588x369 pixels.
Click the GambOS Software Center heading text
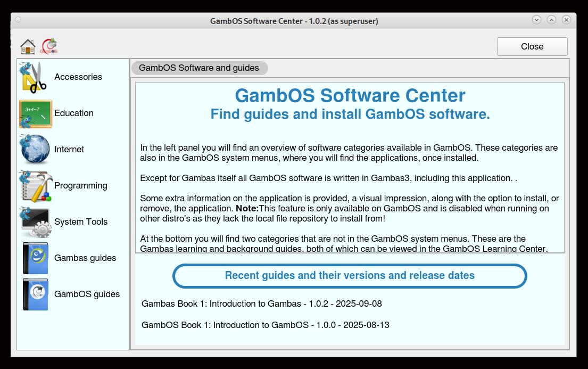(350, 96)
